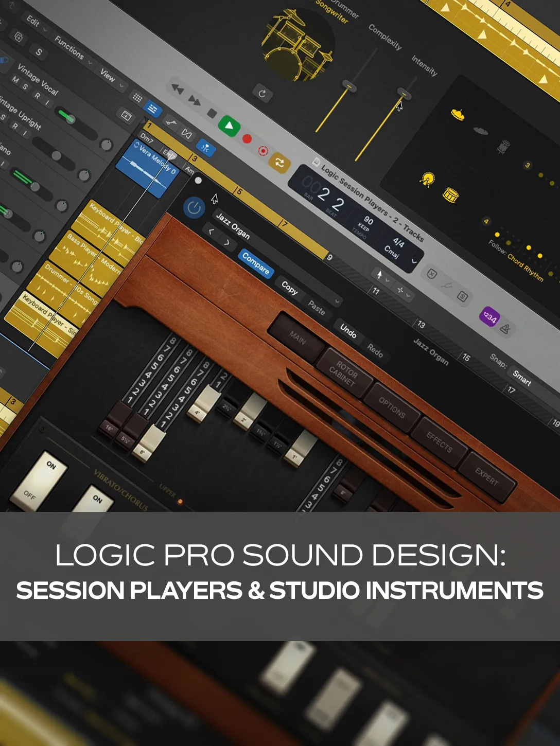
Task: Toggle the yellow Cycle loop button
Action: click(x=279, y=164)
